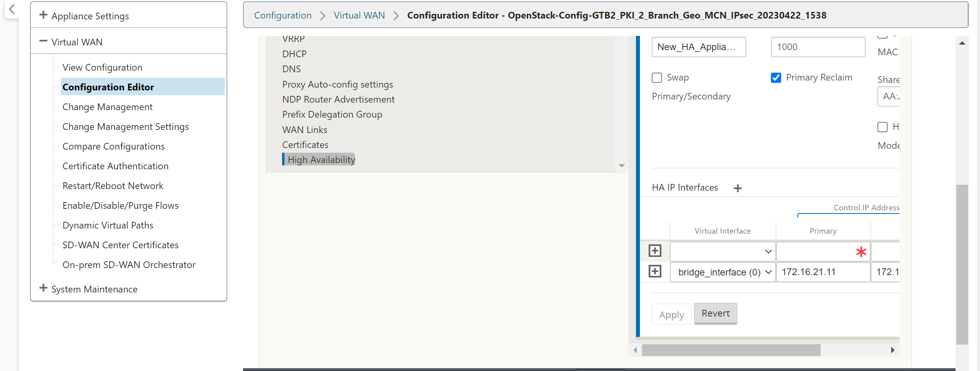Open On-prem SD-WAN Orchestrator
Viewport: 980px width, 371px height.
[x=129, y=265]
